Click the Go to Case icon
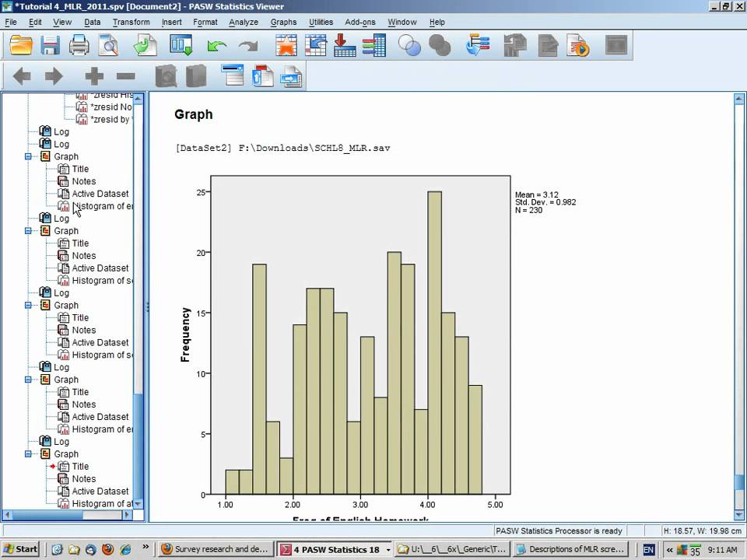Image resolution: width=747 pixels, height=560 pixels. tap(315, 46)
